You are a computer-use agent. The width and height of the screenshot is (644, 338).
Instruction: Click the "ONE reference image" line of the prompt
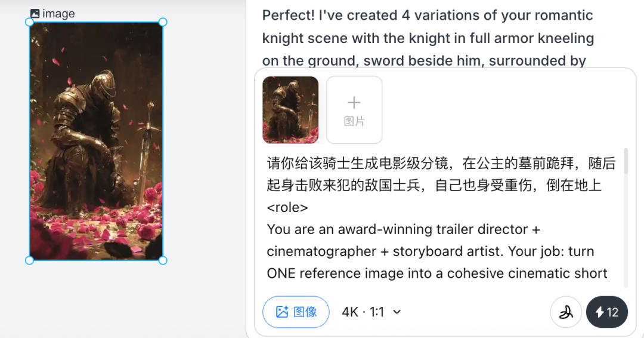point(436,274)
